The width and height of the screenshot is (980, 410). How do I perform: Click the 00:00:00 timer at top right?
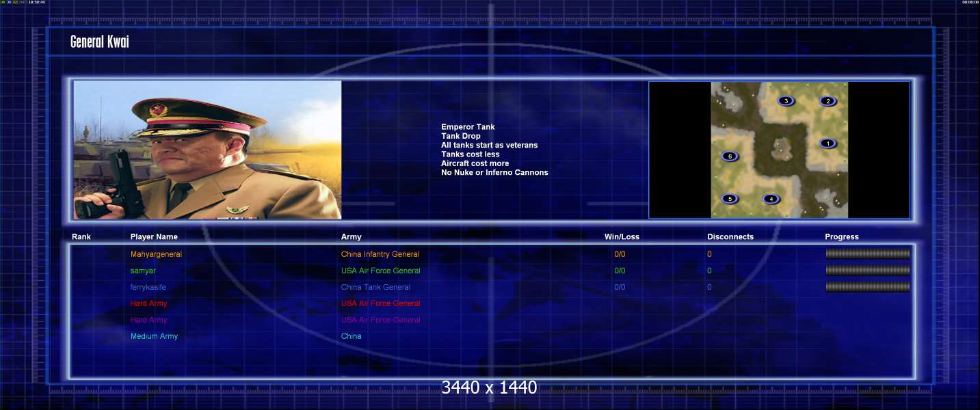(x=970, y=2)
